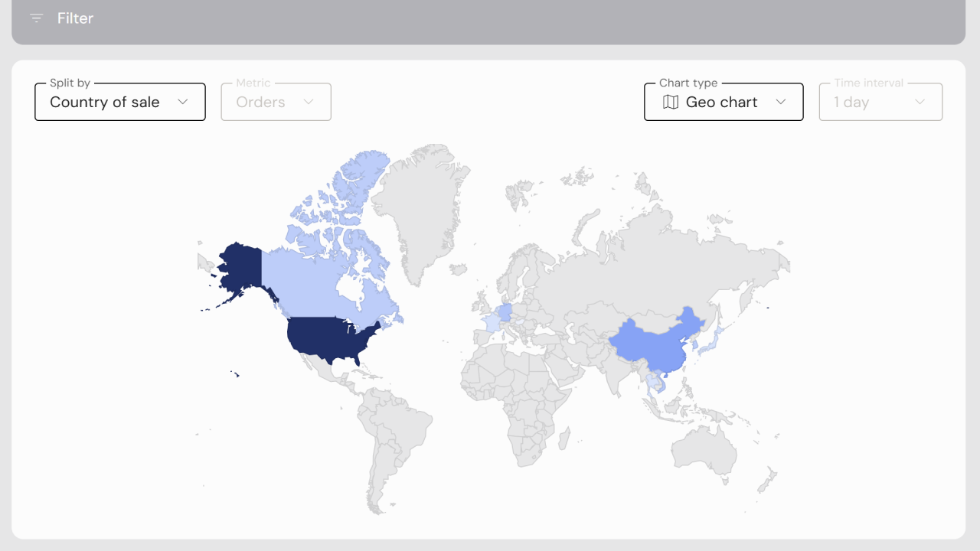Select Germany on the geo chart
The height and width of the screenshot is (551, 980).
click(x=505, y=312)
